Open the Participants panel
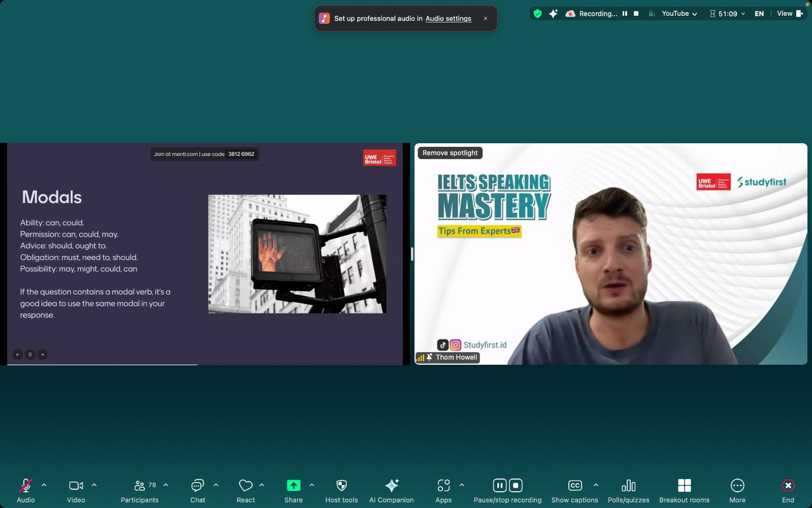812x508 pixels. point(140,490)
